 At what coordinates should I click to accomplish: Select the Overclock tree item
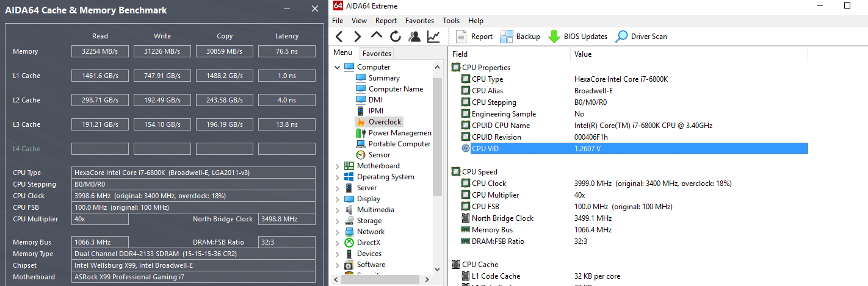point(385,122)
